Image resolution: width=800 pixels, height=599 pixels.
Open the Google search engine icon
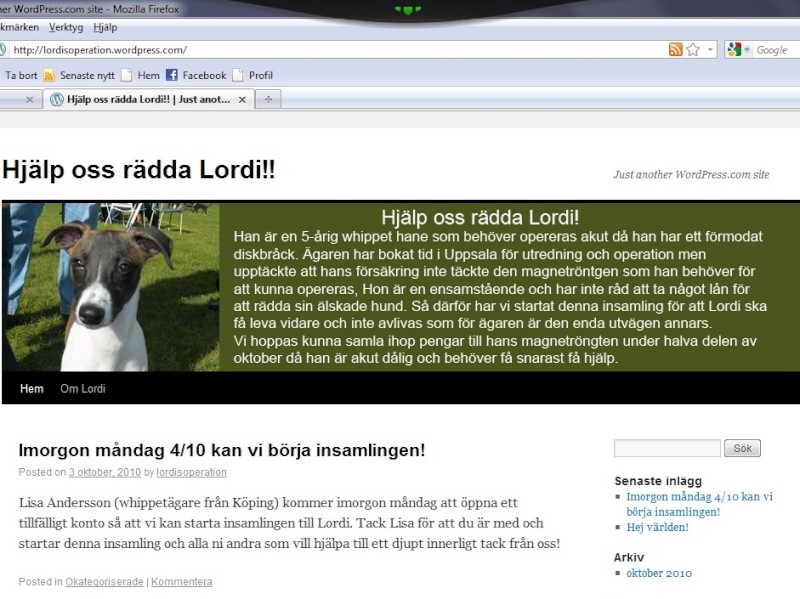click(734, 47)
